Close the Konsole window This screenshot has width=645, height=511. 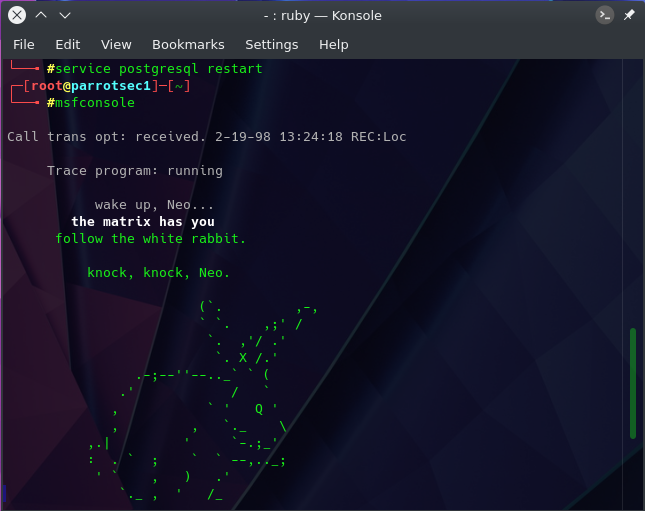(17, 16)
